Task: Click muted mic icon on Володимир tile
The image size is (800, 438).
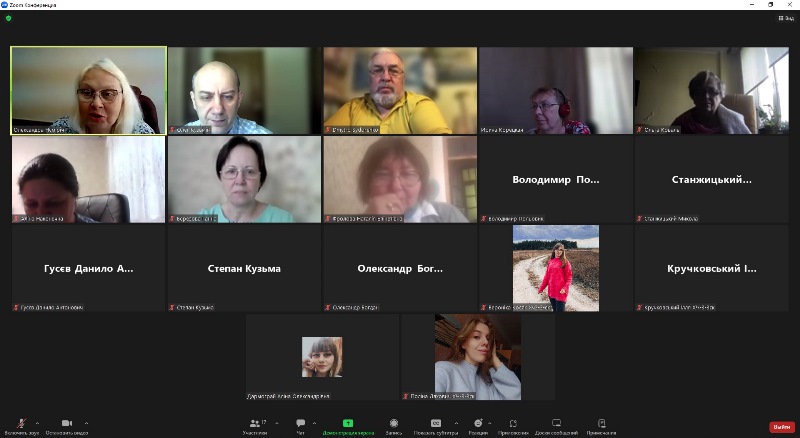Action: coord(484,218)
